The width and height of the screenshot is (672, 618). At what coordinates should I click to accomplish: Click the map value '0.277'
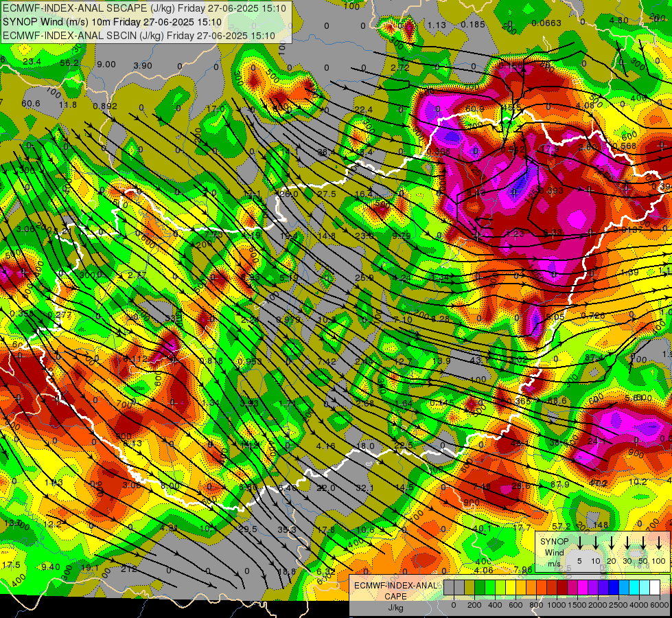60,314
